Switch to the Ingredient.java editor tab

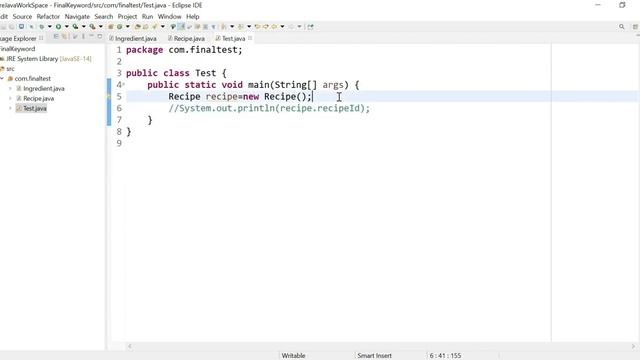(x=133, y=38)
